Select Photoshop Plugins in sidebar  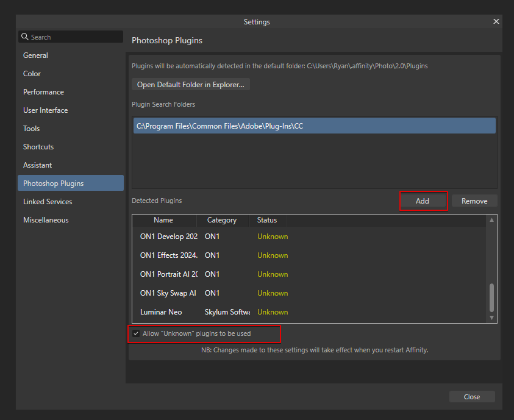click(x=71, y=183)
